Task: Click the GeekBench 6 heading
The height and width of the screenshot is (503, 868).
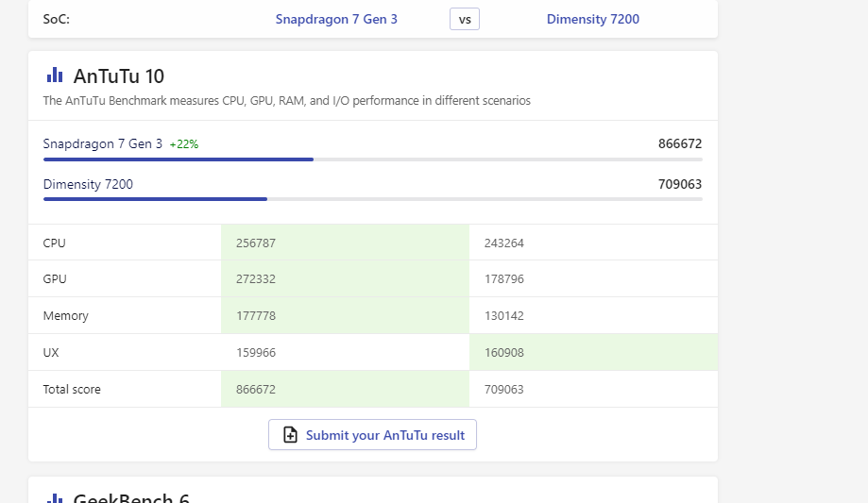Action: (x=131, y=498)
